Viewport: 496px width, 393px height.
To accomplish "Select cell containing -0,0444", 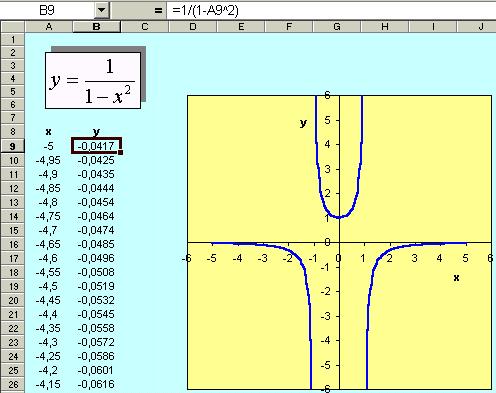I will (x=96, y=188).
